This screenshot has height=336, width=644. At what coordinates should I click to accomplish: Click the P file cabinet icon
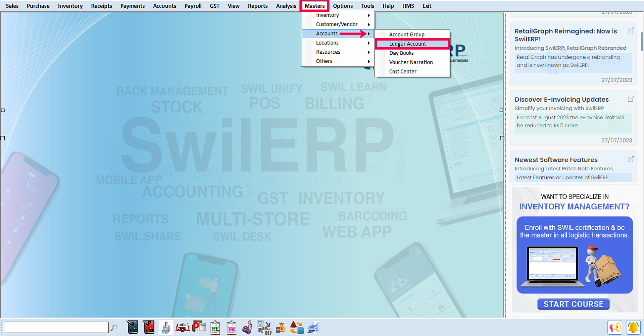[165, 328]
